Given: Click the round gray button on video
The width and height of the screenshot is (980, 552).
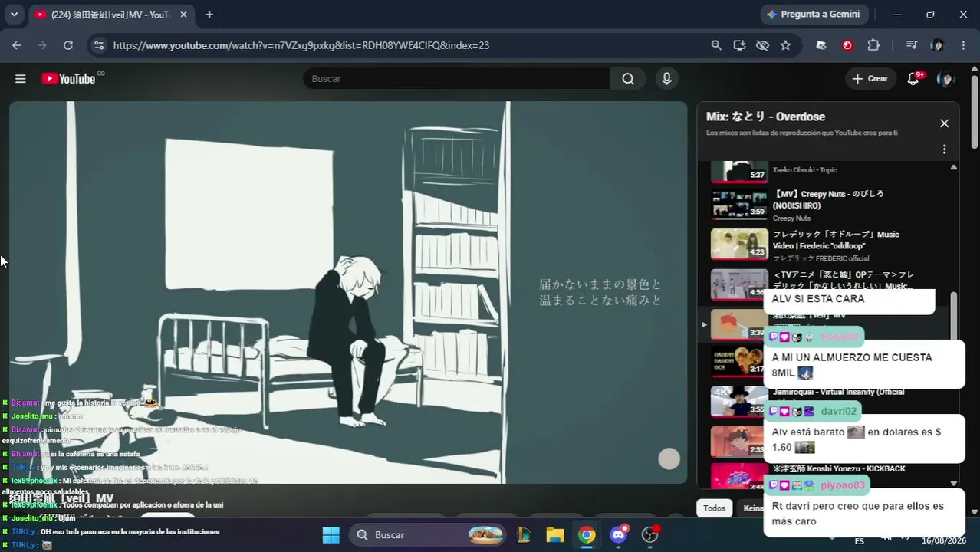Looking at the screenshot, I should tap(669, 459).
